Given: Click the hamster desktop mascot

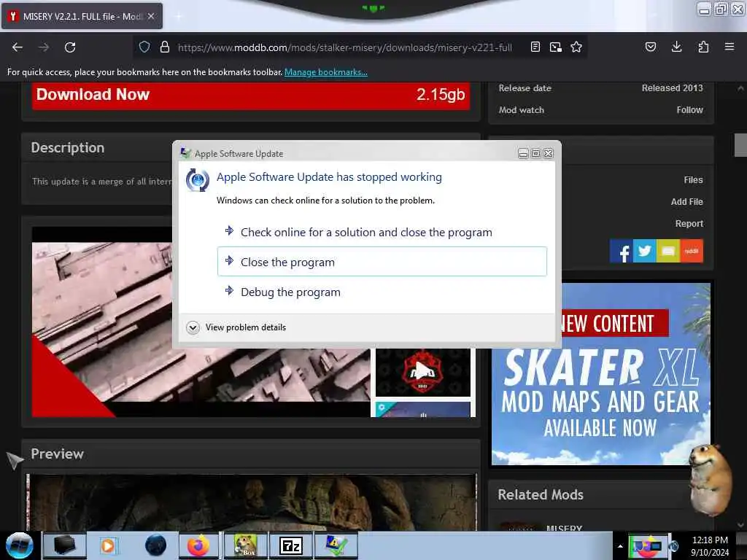Looking at the screenshot, I should 711,480.
